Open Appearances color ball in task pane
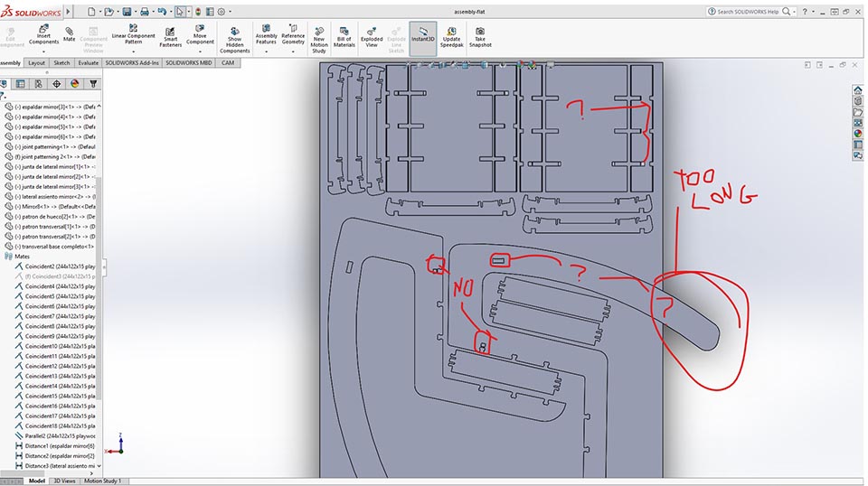 [857, 134]
